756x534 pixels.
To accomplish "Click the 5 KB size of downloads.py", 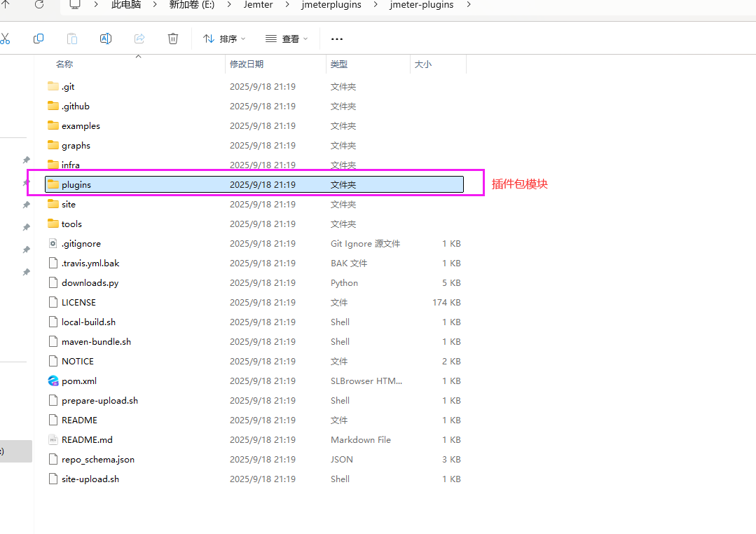I will tap(451, 282).
